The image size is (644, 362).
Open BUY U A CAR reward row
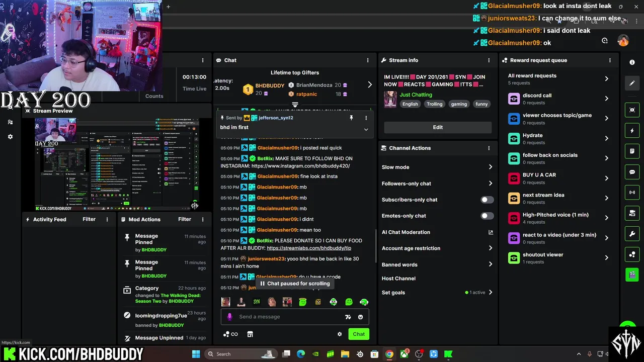coord(558,178)
